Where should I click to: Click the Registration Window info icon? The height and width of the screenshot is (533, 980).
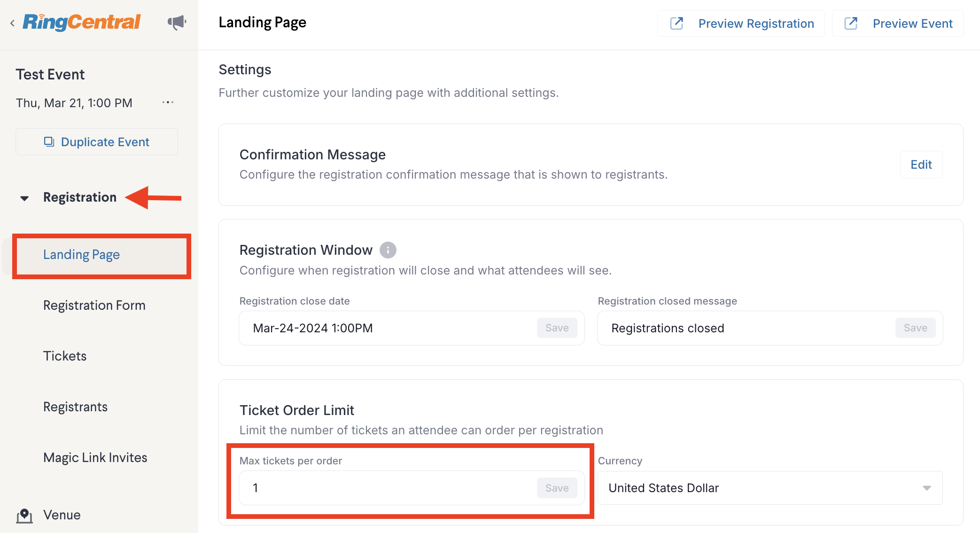388,250
